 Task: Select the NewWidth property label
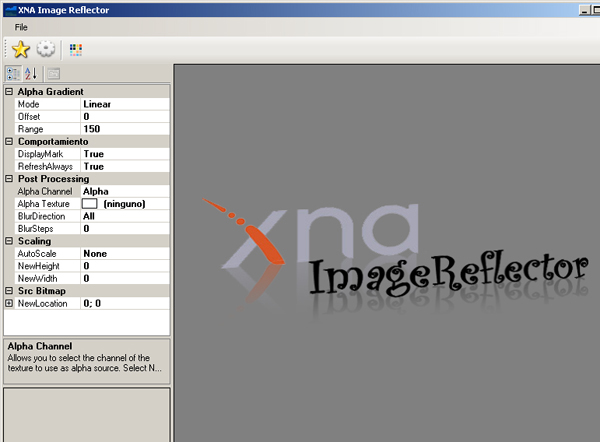(x=38, y=279)
